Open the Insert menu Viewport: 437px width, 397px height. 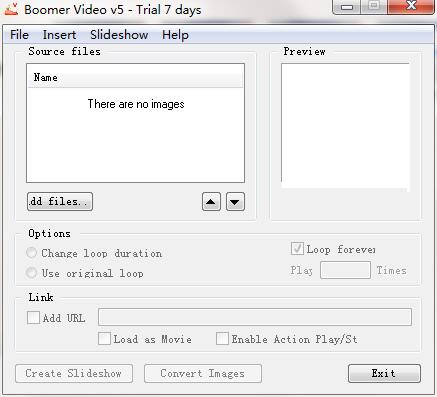click(x=59, y=35)
